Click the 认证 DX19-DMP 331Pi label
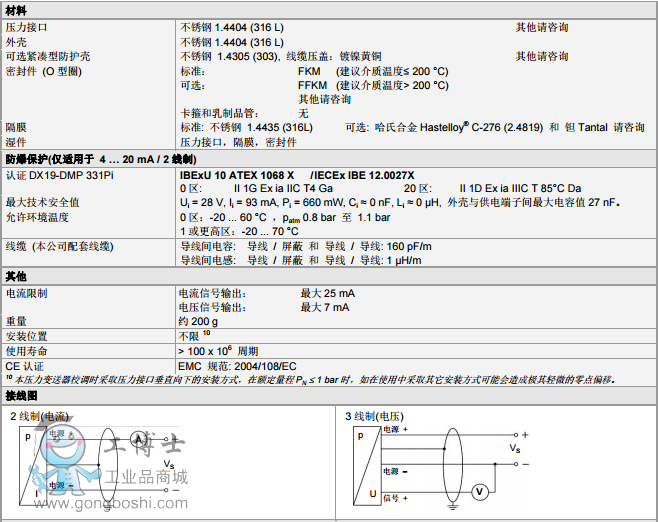658x522 pixels. (60, 174)
